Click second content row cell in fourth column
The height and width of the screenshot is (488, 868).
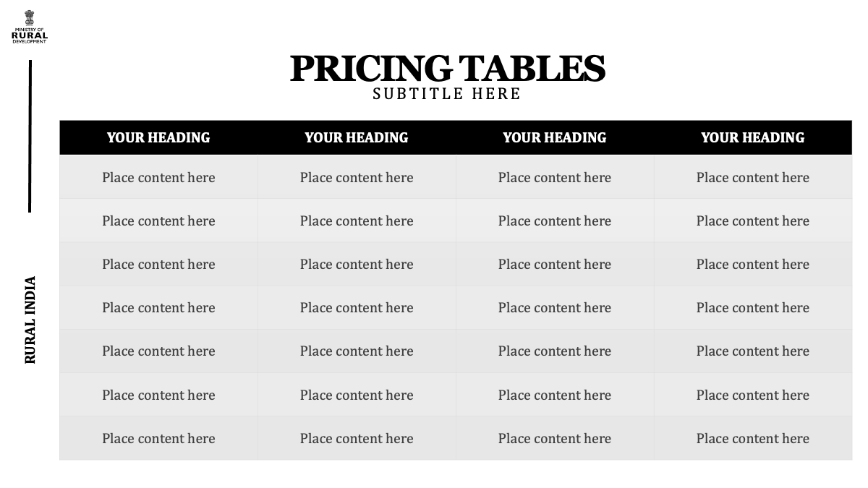[753, 221]
